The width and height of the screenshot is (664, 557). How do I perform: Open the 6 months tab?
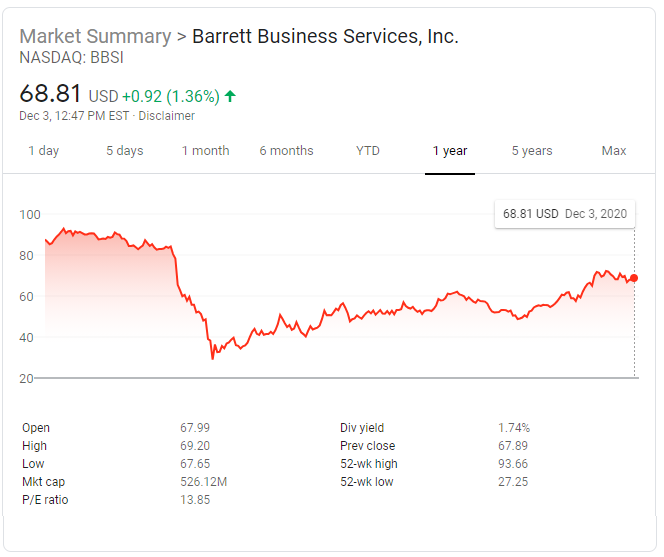286,151
